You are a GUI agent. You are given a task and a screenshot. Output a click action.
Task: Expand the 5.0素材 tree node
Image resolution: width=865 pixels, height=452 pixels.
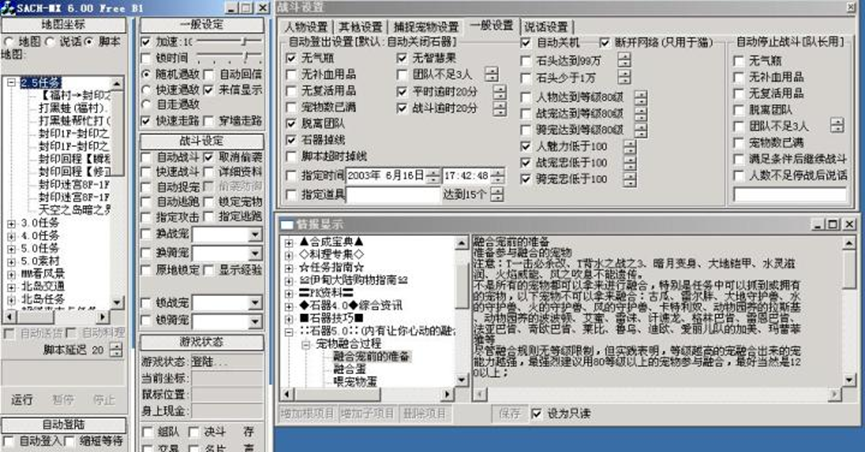point(11,262)
